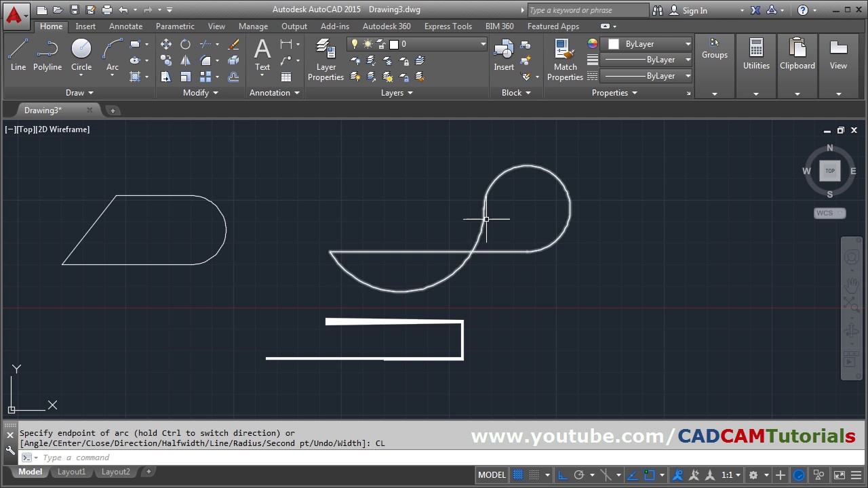Screen dimensions: 868x488
Task: Activate the Polyline tool
Action: [47, 54]
